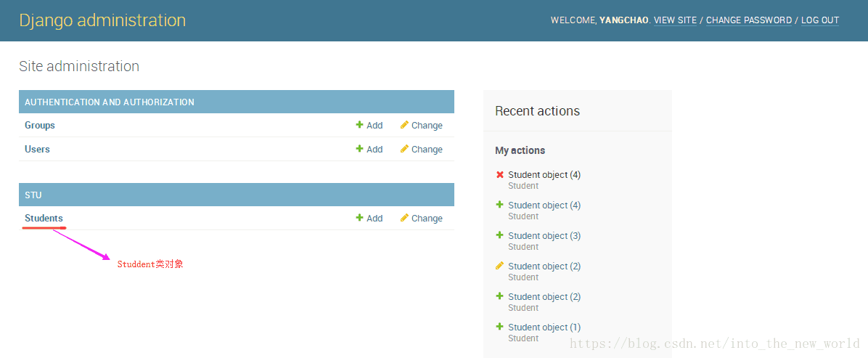This screenshot has width=868, height=358.
Task: Click pencil icon beside changed Student object (2)
Action: (500, 266)
